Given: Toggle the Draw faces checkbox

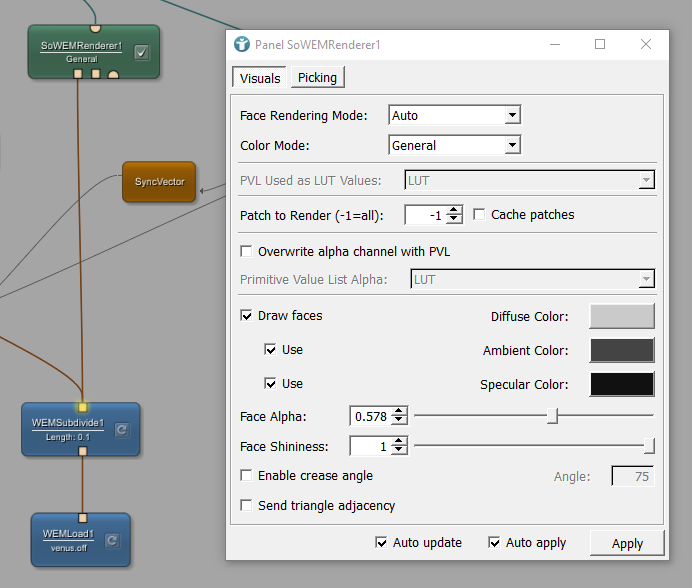Looking at the screenshot, I should point(247,316).
